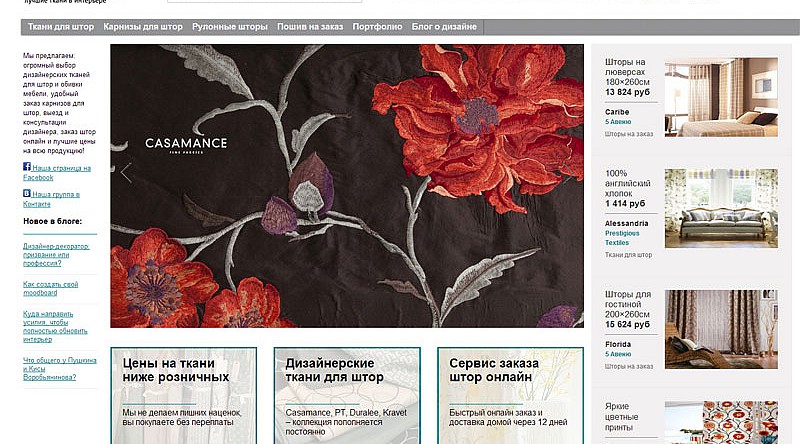Go to previous slide with left arrow
Viewport: 800px width, 444px height.
point(126,173)
